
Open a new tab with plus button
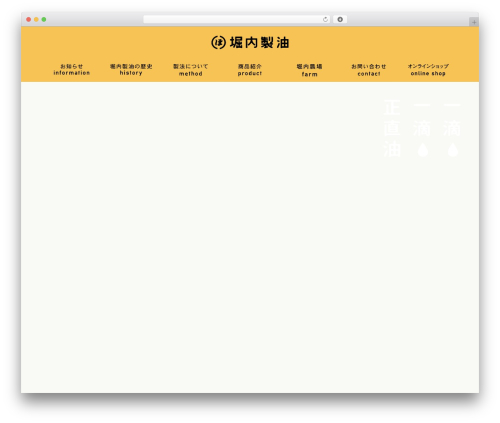click(474, 22)
